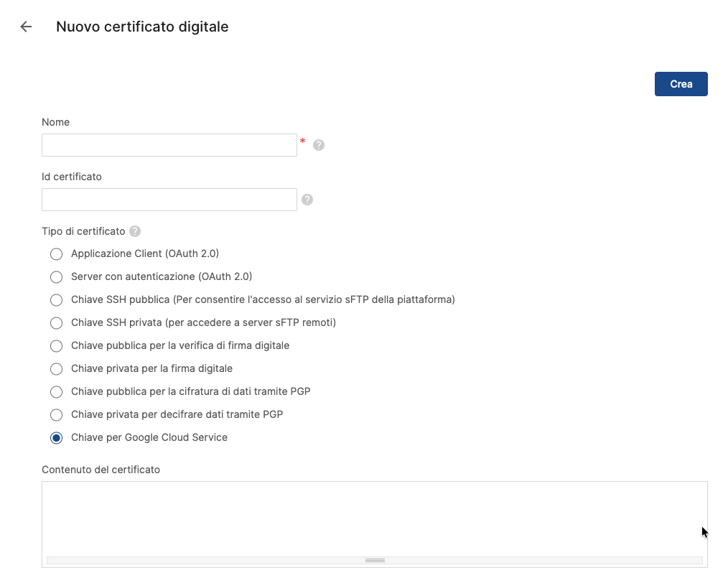Click help icon beside Id certificato field

click(x=307, y=200)
